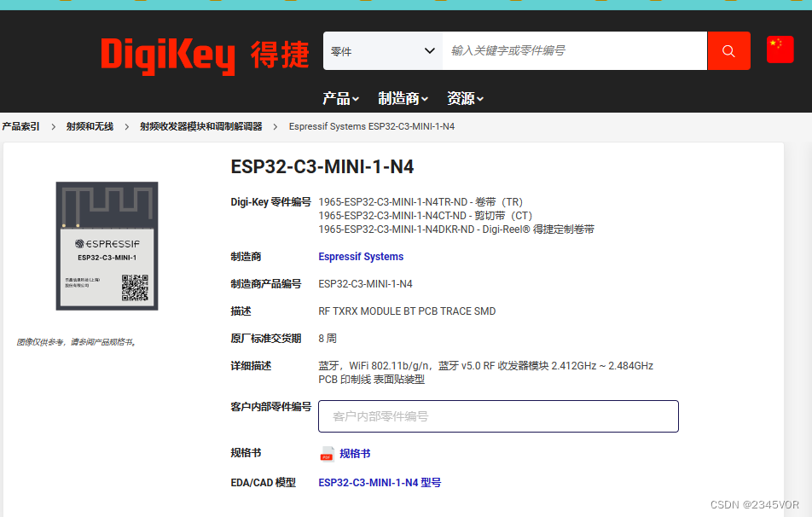This screenshot has height=517, width=812.
Task: Select the lead time value 8 周
Action: 328,339
